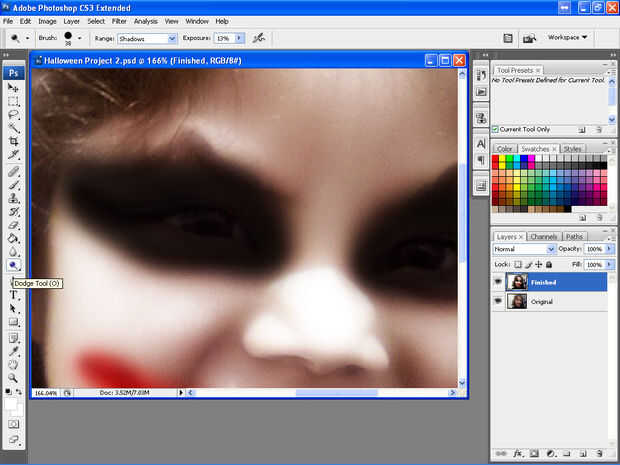
Task: Select the Clone Stamp tool
Action: (13, 198)
